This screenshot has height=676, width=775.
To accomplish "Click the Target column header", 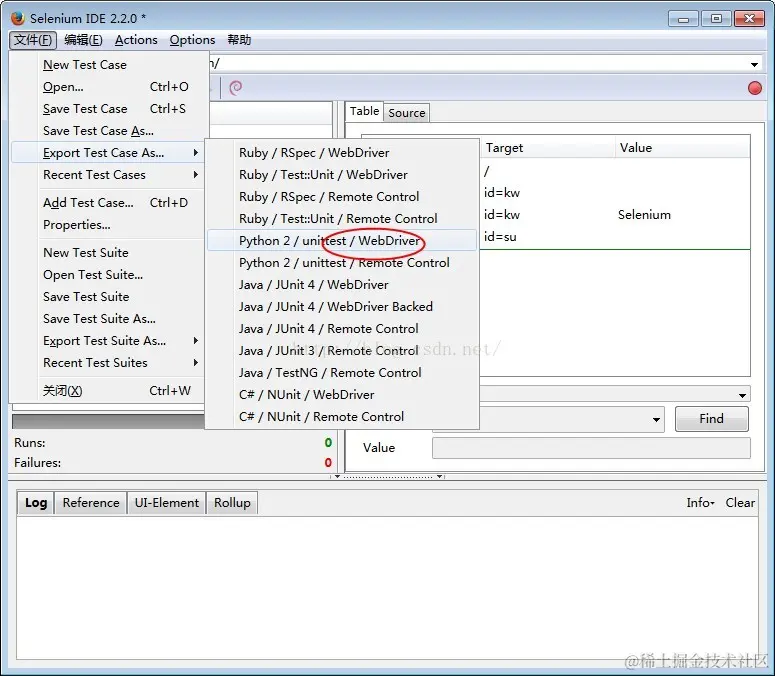I will [547, 148].
